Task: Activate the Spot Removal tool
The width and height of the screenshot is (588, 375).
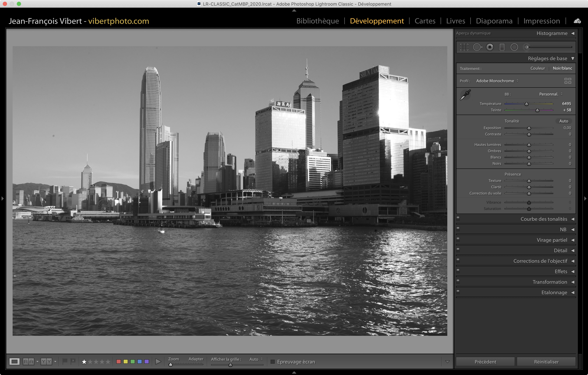Action: [477, 47]
